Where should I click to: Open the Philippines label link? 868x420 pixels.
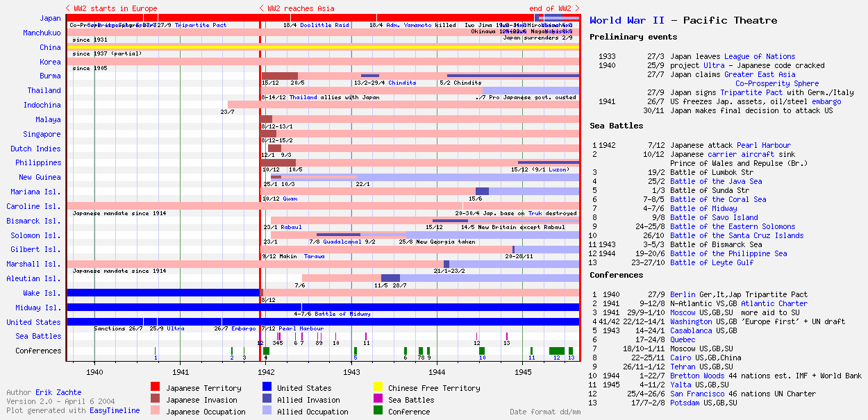tap(38, 163)
